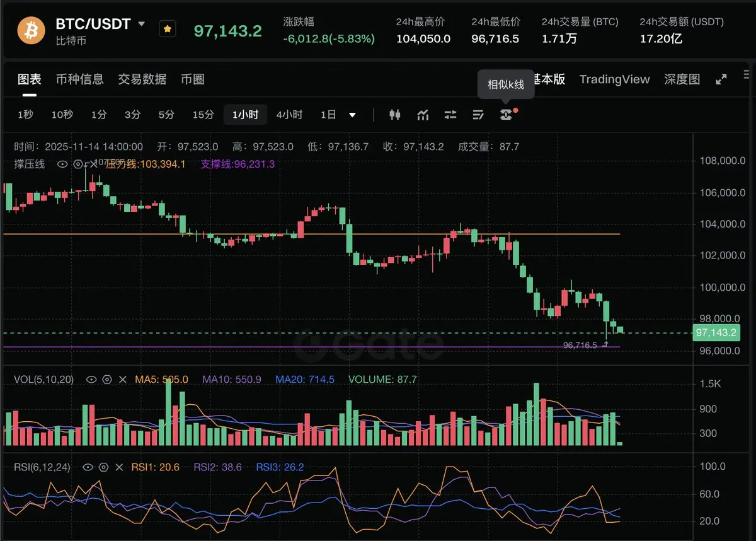Click the current price tag 97,143.2 on axis
Viewport: 756px width, 541px height.
[x=716, y=332]
